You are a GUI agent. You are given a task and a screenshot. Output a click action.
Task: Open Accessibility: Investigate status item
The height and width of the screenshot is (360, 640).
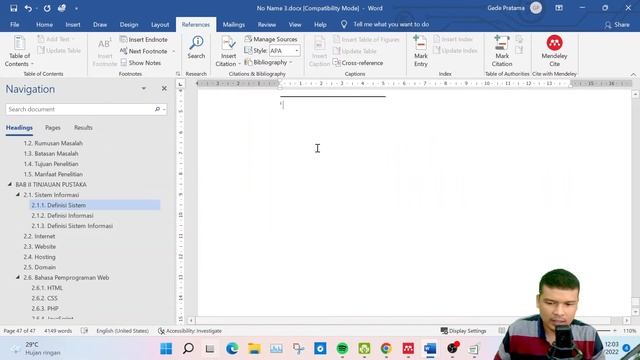190,331
